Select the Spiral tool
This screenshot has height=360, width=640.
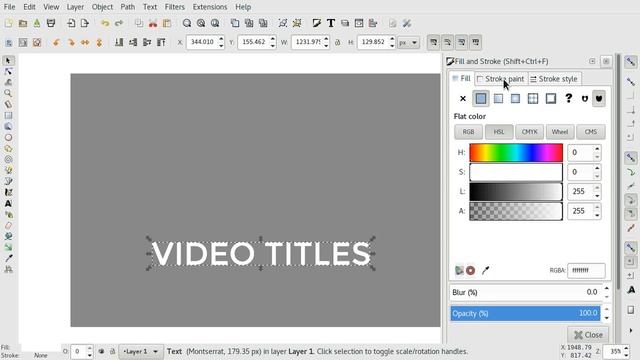point(8,160)
